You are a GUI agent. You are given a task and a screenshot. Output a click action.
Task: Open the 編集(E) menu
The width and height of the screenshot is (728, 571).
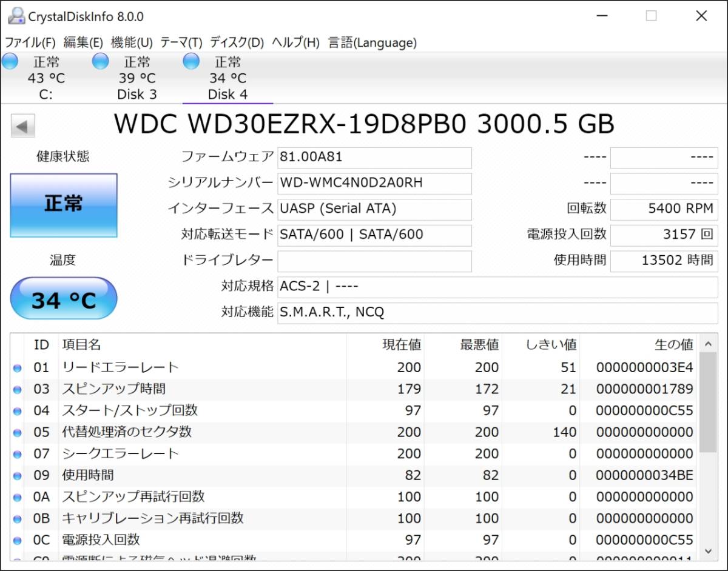(x=84, y=42)
